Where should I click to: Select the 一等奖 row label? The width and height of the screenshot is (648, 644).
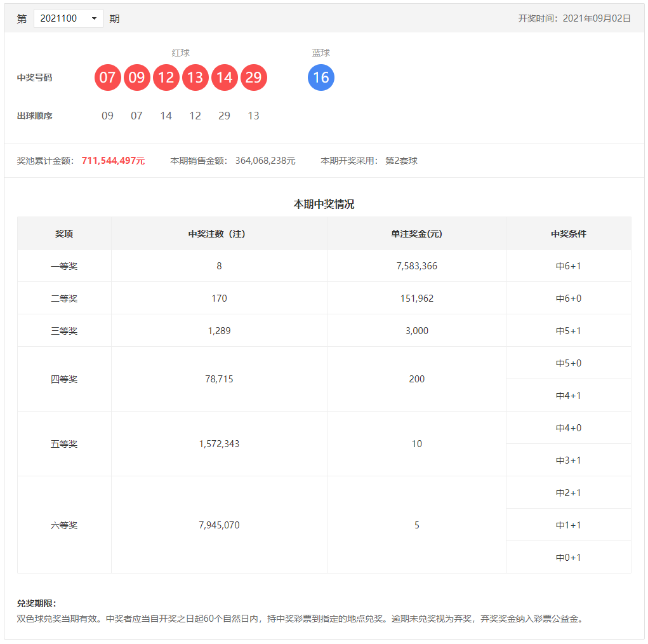pyautogui.click(x=64, y=266)
